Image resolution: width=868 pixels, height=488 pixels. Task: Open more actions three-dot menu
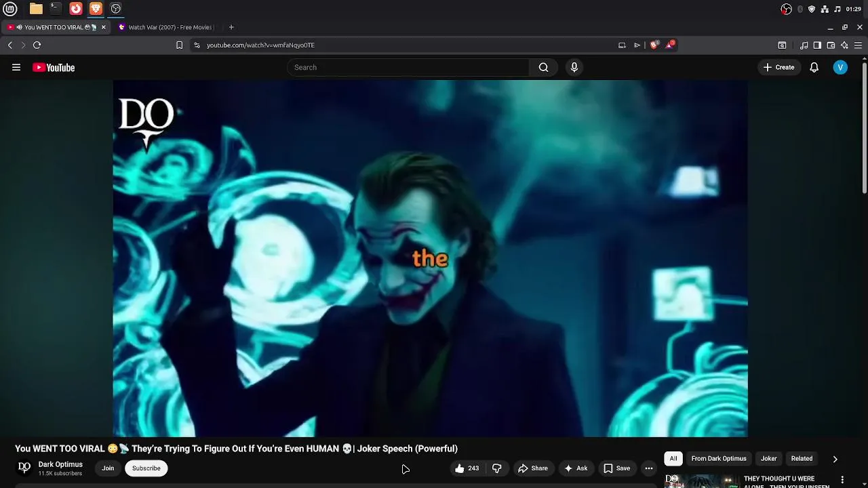tap(649, 468)
